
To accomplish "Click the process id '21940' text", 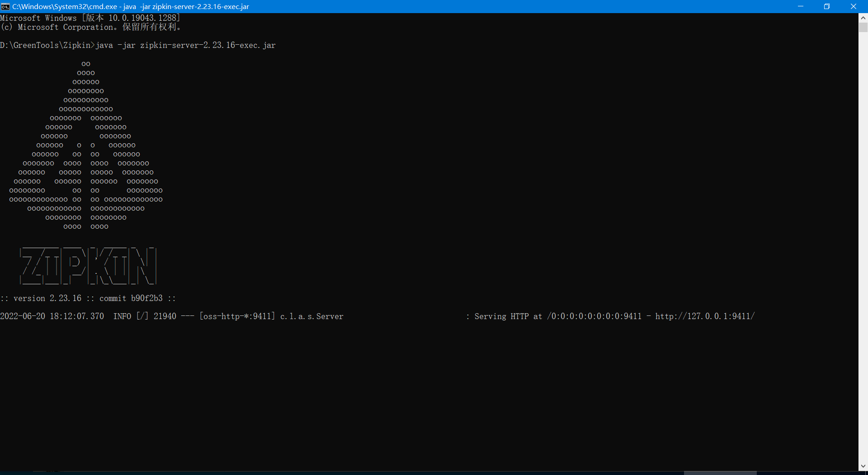I will coord(165,316).
